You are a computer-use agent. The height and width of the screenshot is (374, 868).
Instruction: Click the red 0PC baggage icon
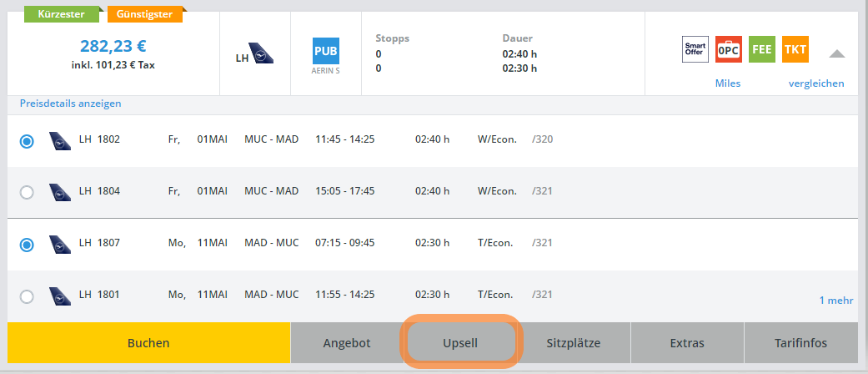(x=729, y=50)
